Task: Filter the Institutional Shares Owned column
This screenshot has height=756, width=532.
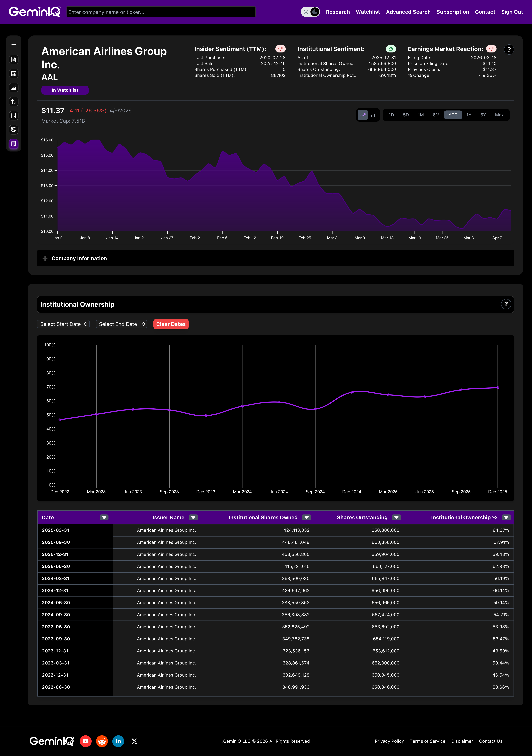Action: pyautogui.click(x=307, y=517)
